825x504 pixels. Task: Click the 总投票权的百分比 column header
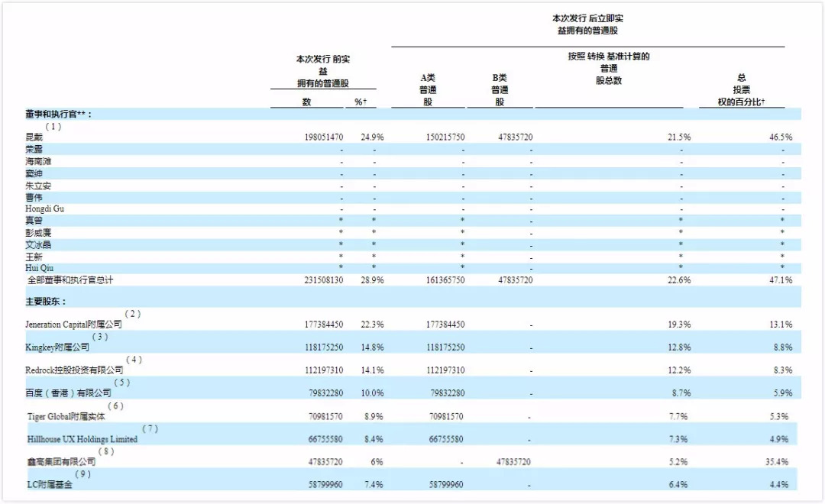[741, 90]
